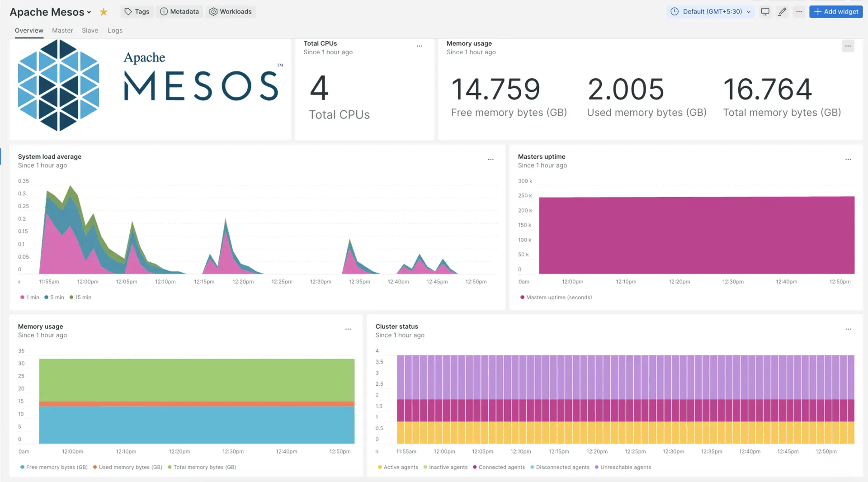Open Masters uptime widget options menu
Image resolution: width=868 pixels, height=482 pixels.
click(x=848, y=159)
